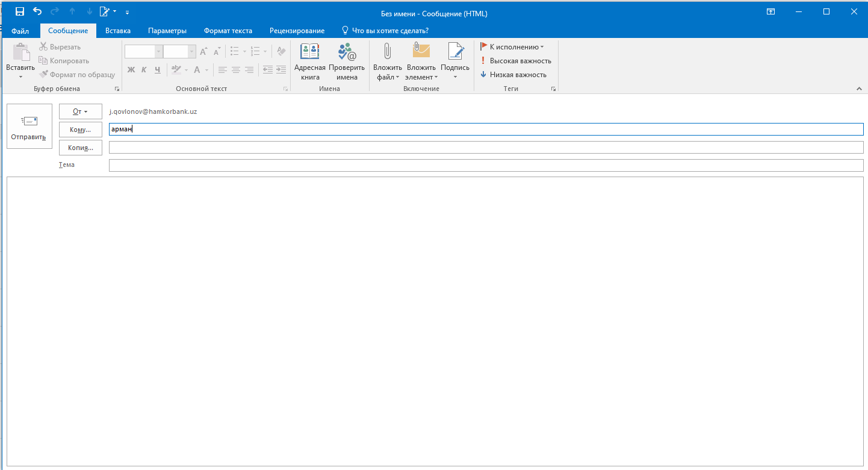Open ribbon display options in title bar
This screenshot has width=868, height=470.
point(770,11)
